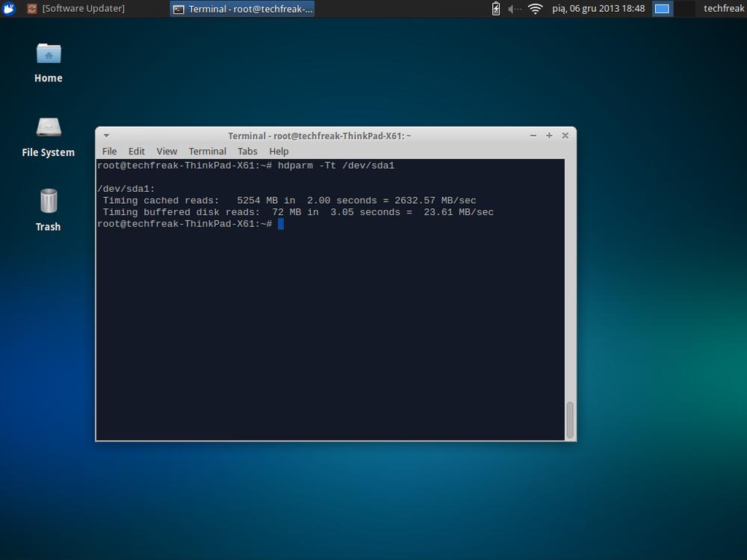Check the battery status icon
The width and height of the screenshot is (747, 560).
[x=496, y=8]
